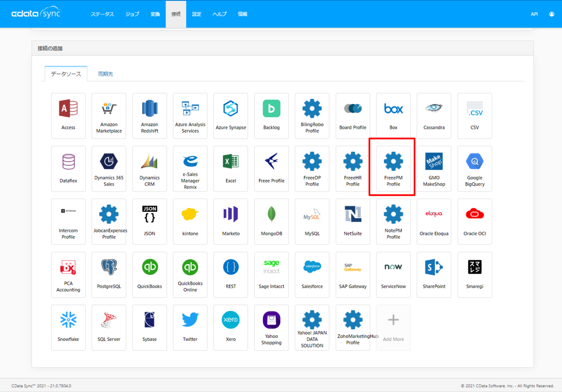Image resolution: width=562 pixels, height=392 pixels.
Task: Choose the Sage Intacct tile
Action: [272, 274]
